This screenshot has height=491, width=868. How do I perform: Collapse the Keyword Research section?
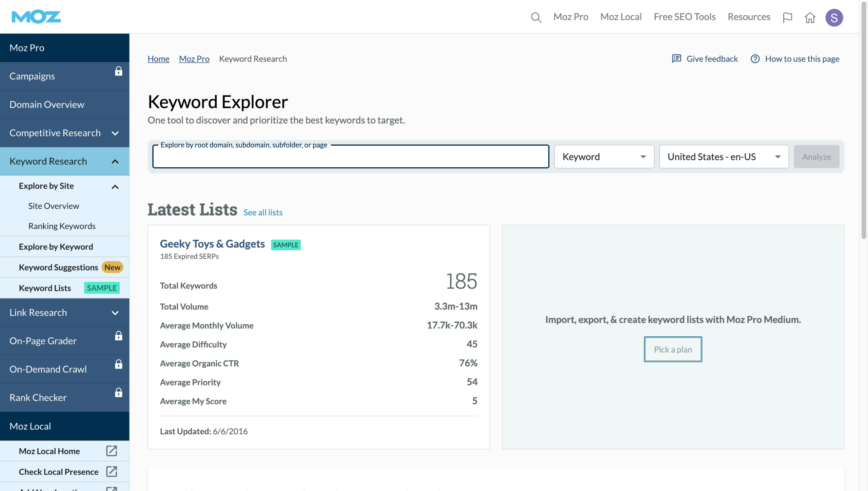pos(115,162)
